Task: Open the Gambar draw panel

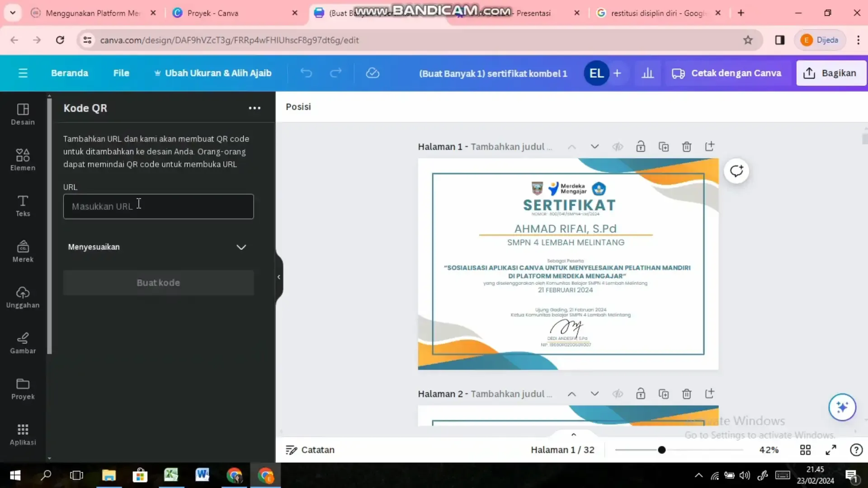Action: pyautogui.click(x=23, y=343)
